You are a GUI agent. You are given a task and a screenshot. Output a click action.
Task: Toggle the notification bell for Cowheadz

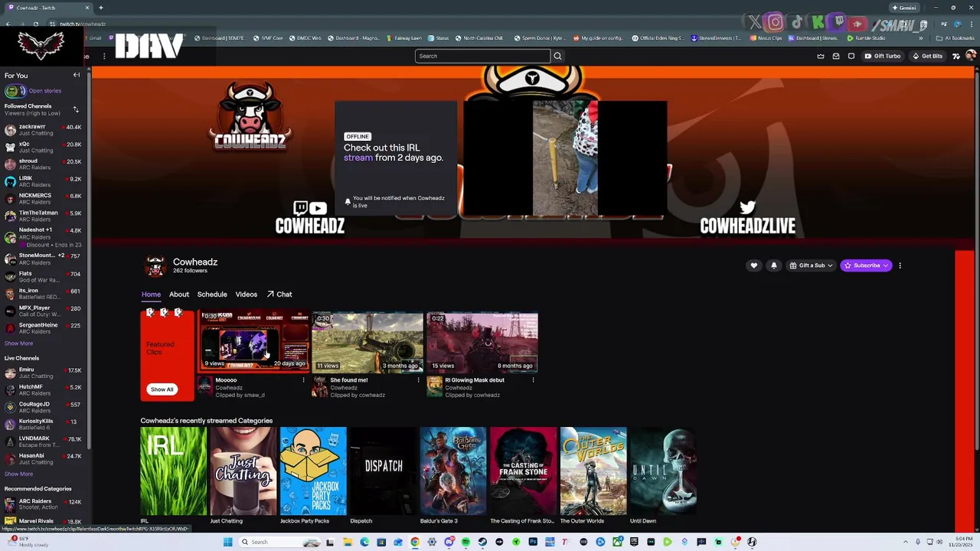click(773, 266)
